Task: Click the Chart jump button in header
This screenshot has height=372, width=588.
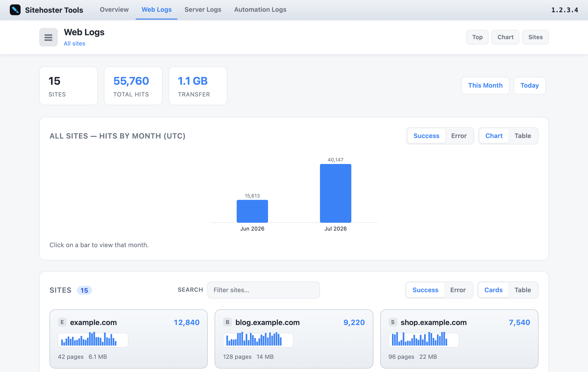Action: click(x=505, y=37)
